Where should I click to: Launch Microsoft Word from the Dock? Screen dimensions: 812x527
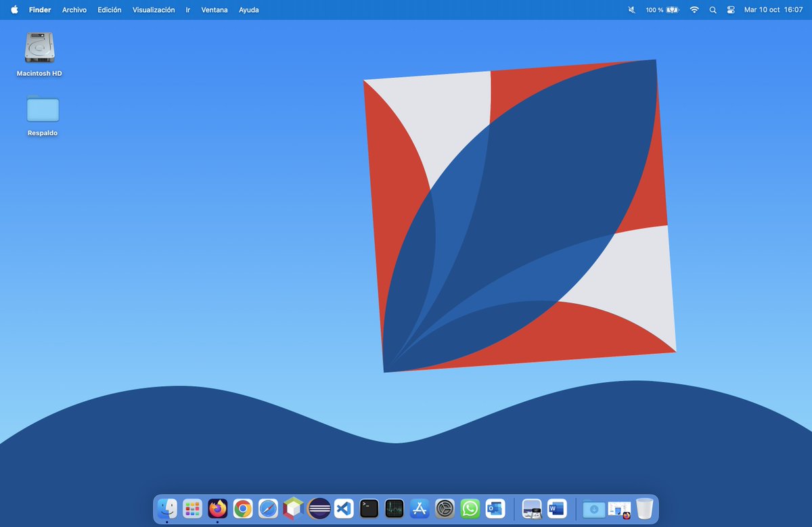tap(557, 508)
